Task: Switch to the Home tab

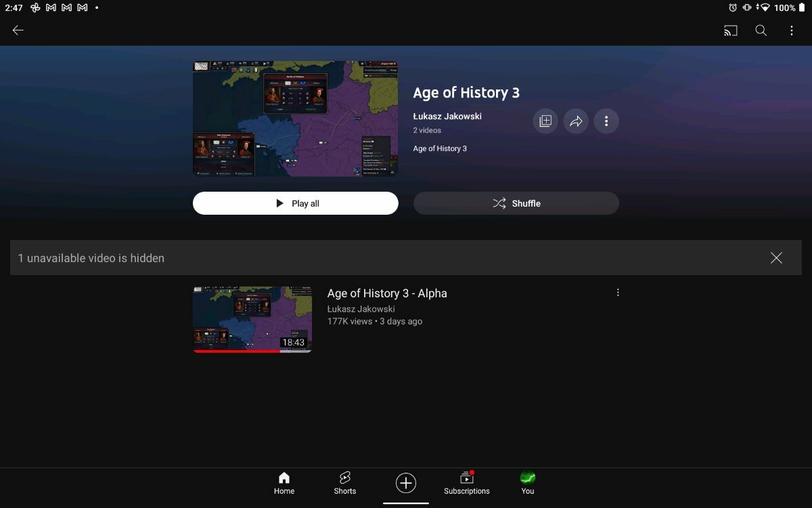Action: [x=284, y=484]
